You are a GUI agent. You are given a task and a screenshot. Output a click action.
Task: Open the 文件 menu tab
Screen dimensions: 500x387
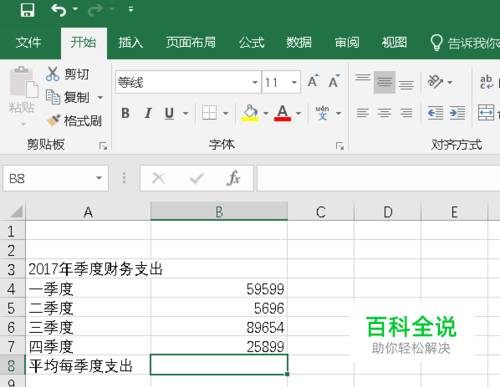tap(29, 43)
